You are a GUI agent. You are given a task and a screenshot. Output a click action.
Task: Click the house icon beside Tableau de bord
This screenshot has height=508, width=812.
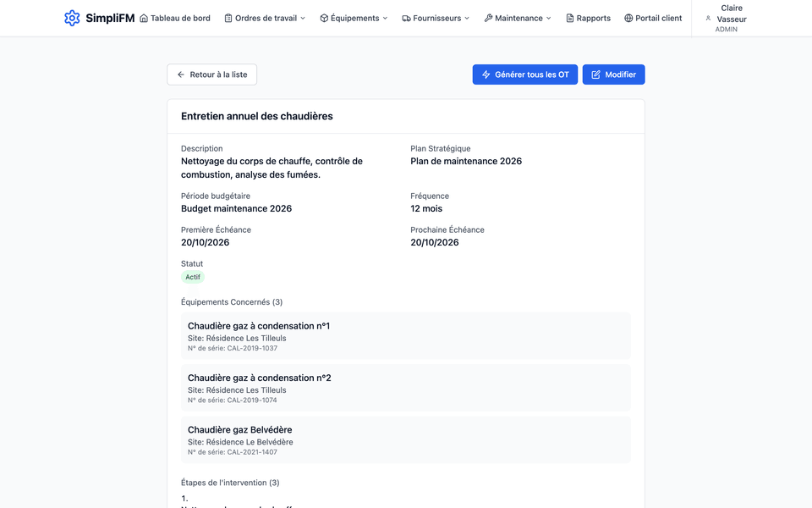pyautogui.click(x=144, y=18)
